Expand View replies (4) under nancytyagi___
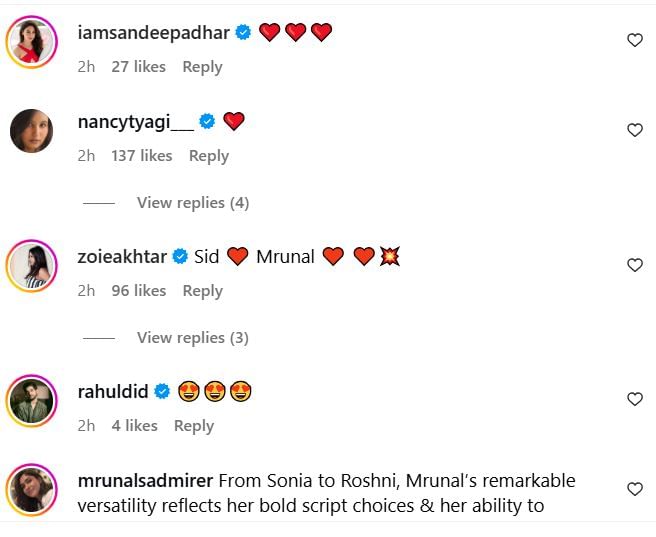This screenshot has width=656, height=537. point(192,203)
